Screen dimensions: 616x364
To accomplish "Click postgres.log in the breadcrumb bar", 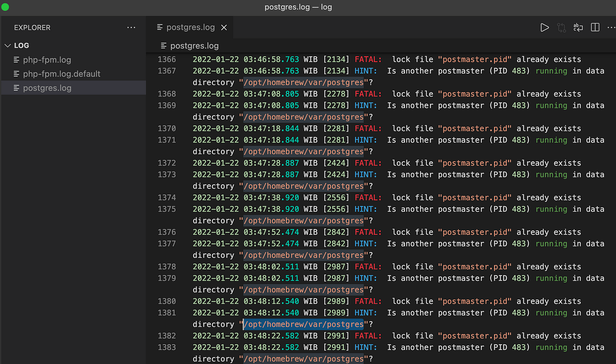I will (195, 46).
